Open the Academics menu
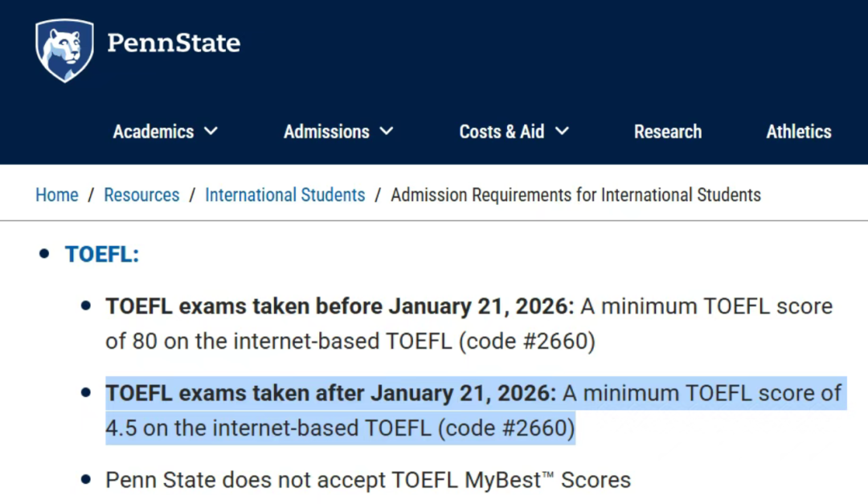This screenshot has width=868, height=504. [154, 132]
